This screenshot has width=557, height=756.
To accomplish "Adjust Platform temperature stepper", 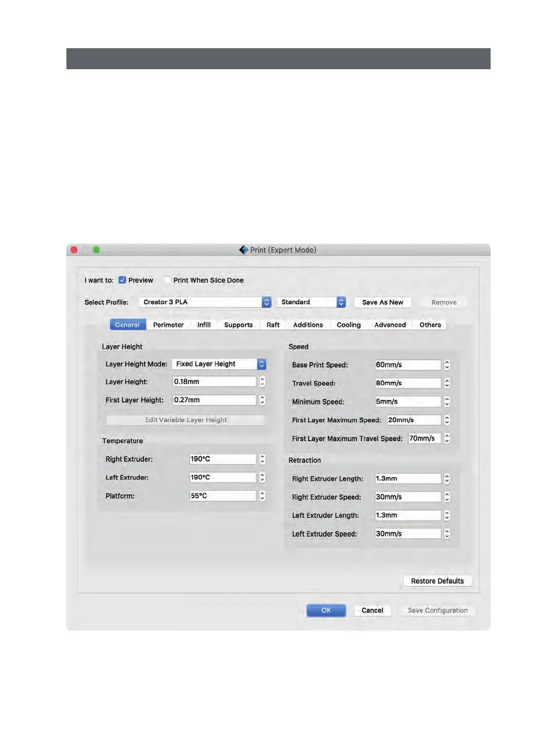I will pos(262,495).
